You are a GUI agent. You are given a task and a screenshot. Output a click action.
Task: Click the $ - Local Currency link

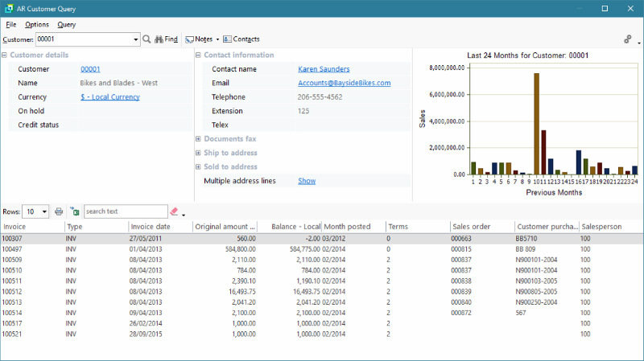(110, 97)
